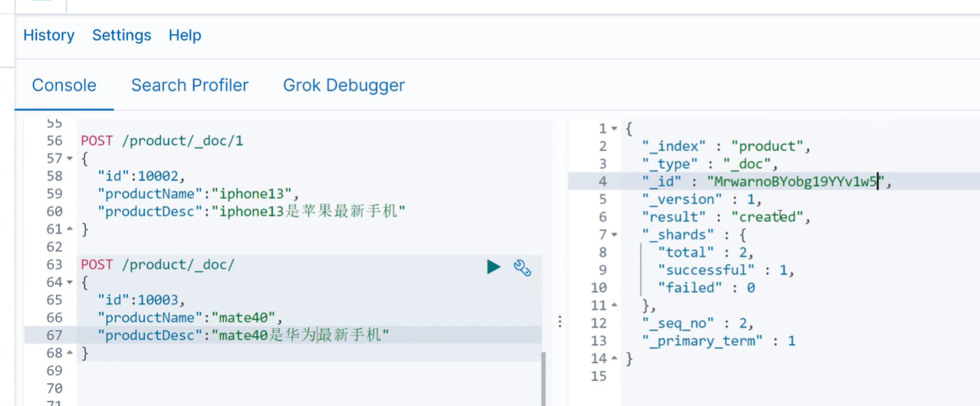The height and width of the screenshot is (406, 980).
Task: Click the "_version" : 1 response line
Action: point(702,199)
